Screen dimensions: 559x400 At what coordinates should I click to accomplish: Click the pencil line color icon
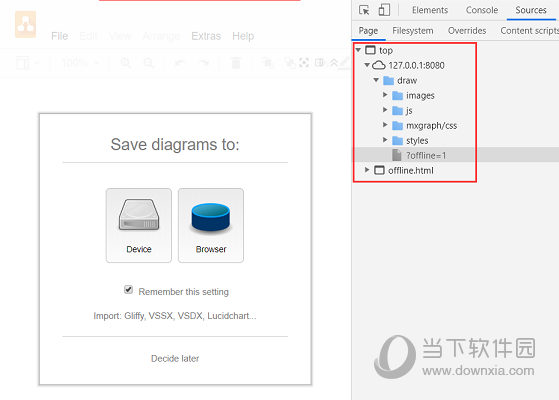pos(344,63)
